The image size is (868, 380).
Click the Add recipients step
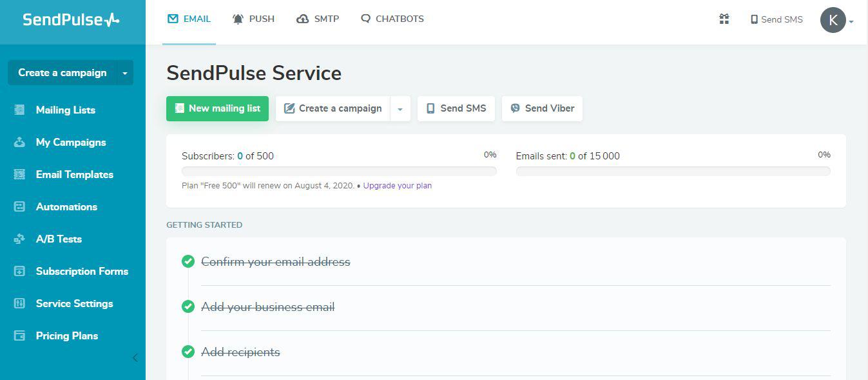240,352
